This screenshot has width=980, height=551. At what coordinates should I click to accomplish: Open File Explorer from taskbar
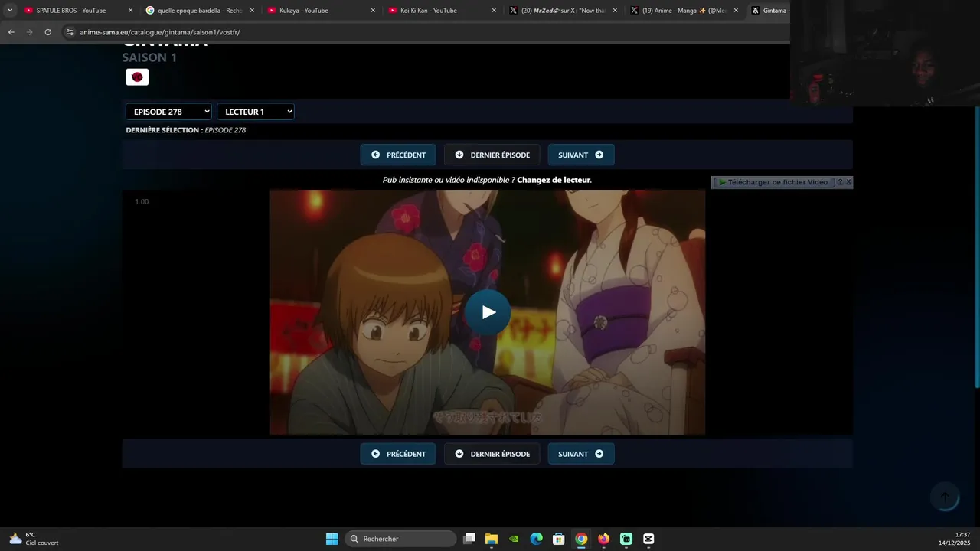pos(492,539)
